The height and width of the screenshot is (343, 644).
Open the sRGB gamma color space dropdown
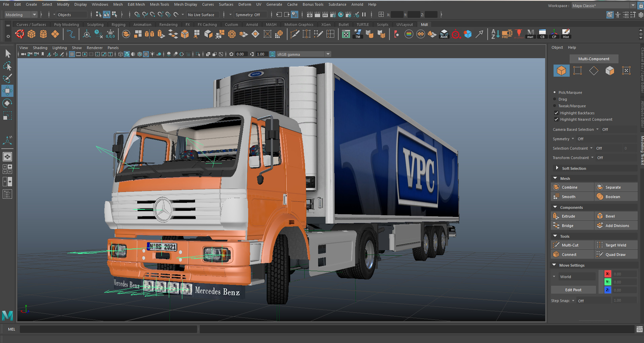304,54
